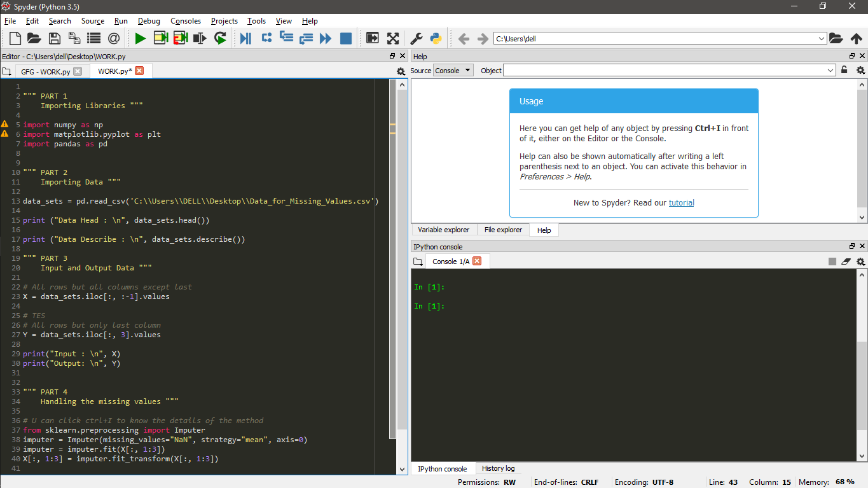Open the PYTHONPATH manager icon

(436, 39)
